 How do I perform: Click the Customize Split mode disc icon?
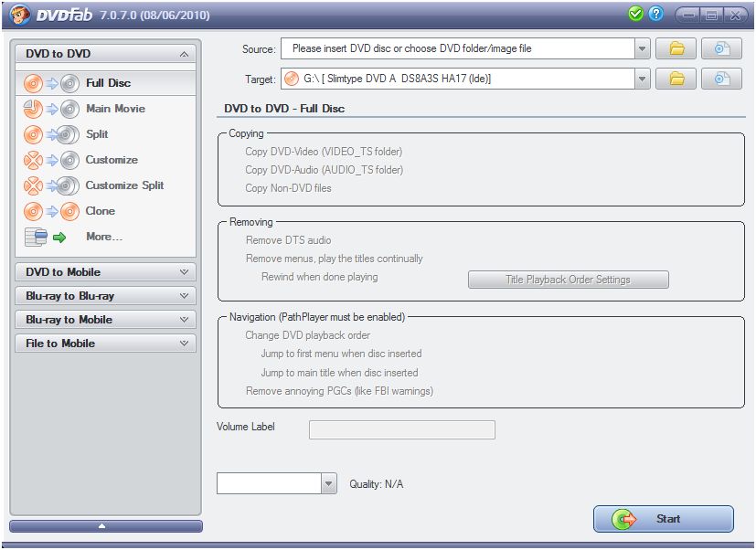pos(51,185)
